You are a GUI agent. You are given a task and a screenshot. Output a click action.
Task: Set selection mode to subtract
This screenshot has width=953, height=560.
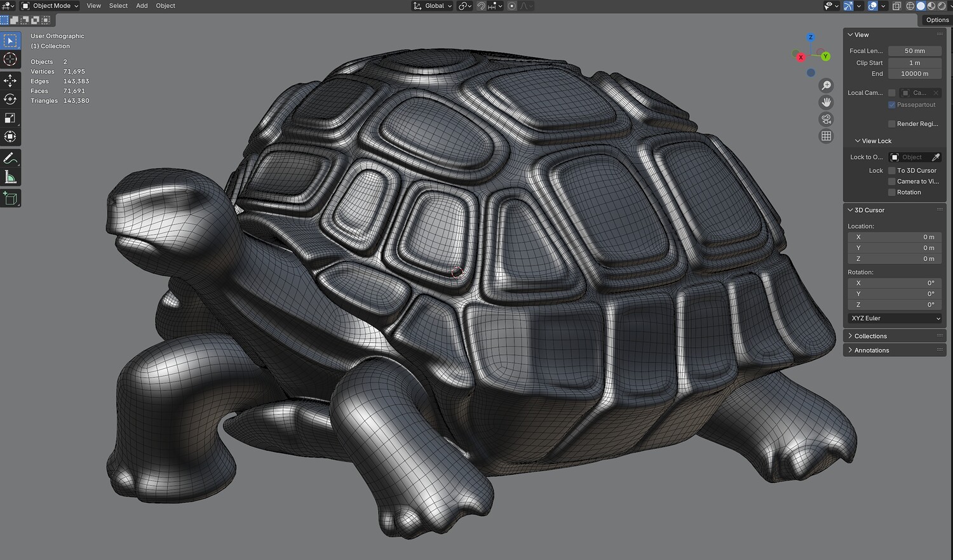(25, 20)
